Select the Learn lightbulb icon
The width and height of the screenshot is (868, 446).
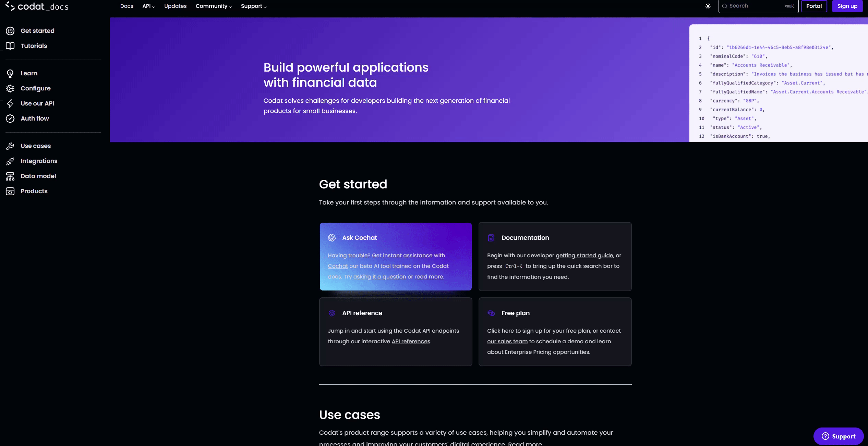(x=10, y=73)
